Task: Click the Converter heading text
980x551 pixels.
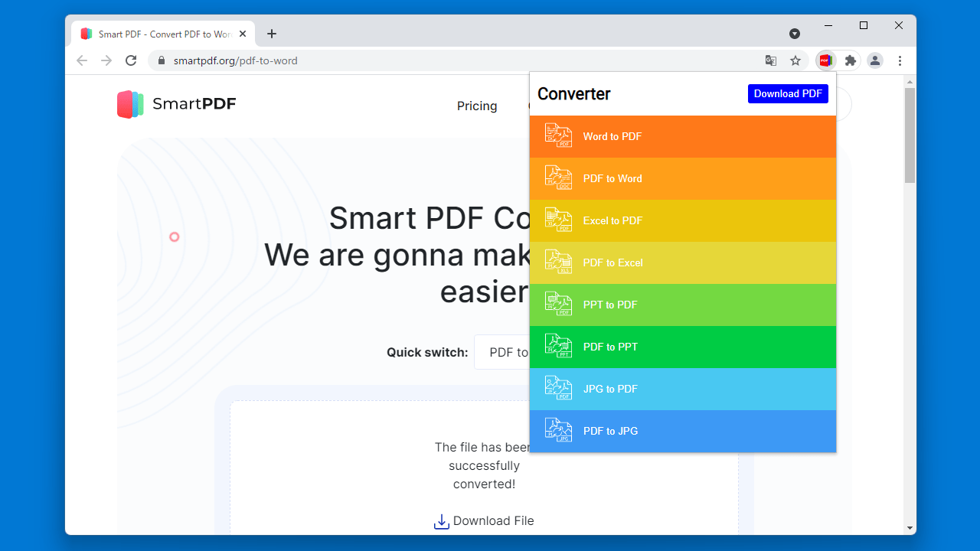Action: click(x=574, y=93)
